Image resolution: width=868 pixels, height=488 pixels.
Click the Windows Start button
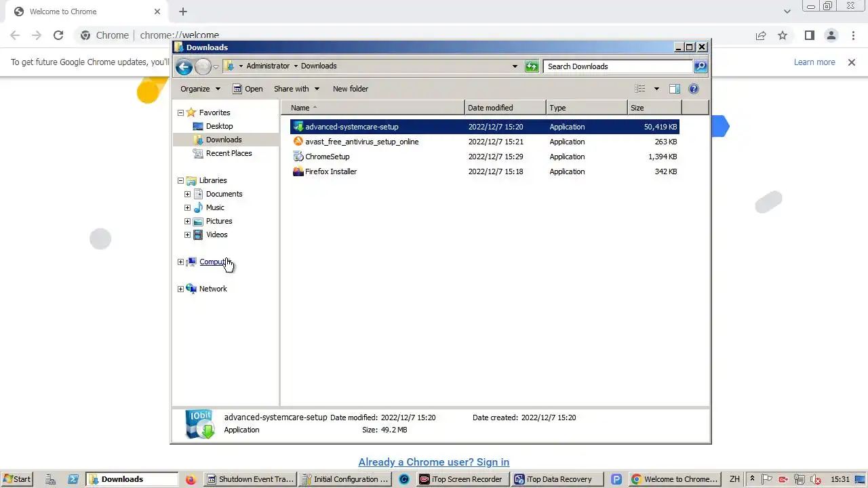(x=17, y=479)
